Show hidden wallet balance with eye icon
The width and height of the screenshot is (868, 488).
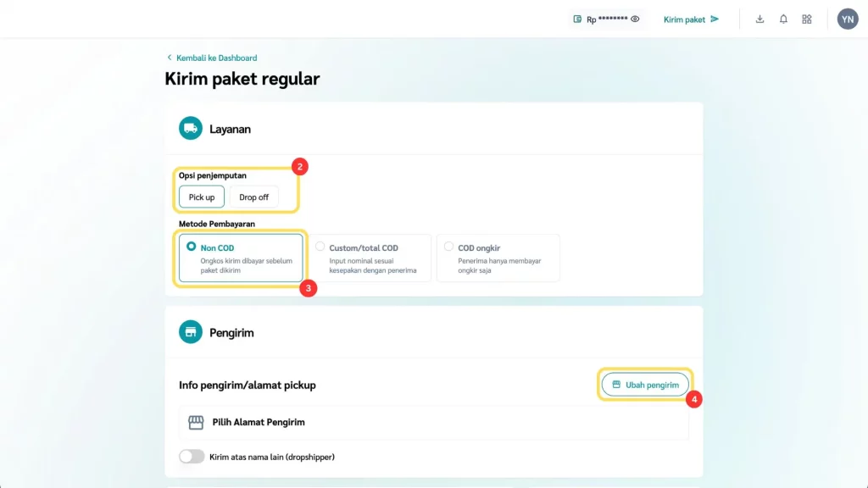coord(635,19)
